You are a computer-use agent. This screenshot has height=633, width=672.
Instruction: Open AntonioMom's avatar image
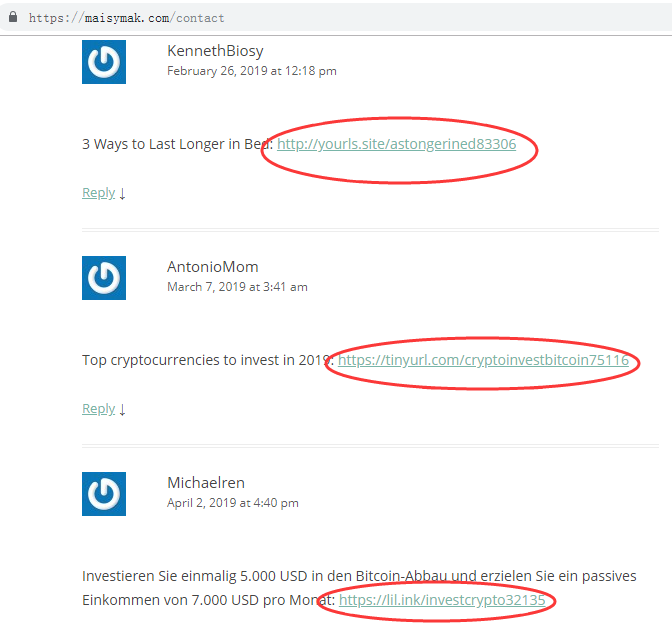tap(104, 278)
